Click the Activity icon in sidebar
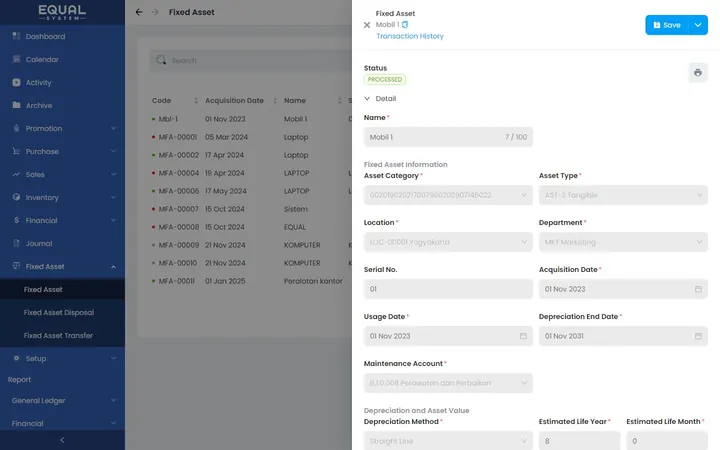Screen dimensions: 720x450 tap(16, 82)
